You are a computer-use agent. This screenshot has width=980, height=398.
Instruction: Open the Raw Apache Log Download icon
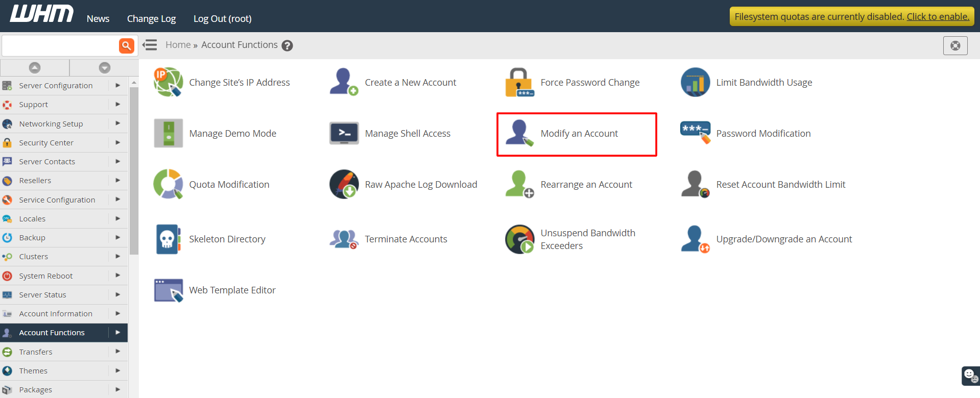coord(344,184)
